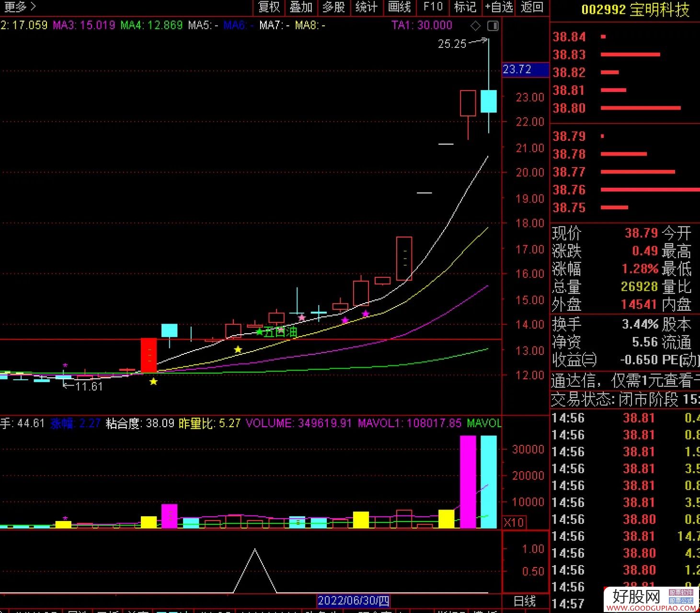Add stock via +自选 button
The height and width of the screenshot is (613, 700).
[x=499, y=7]
